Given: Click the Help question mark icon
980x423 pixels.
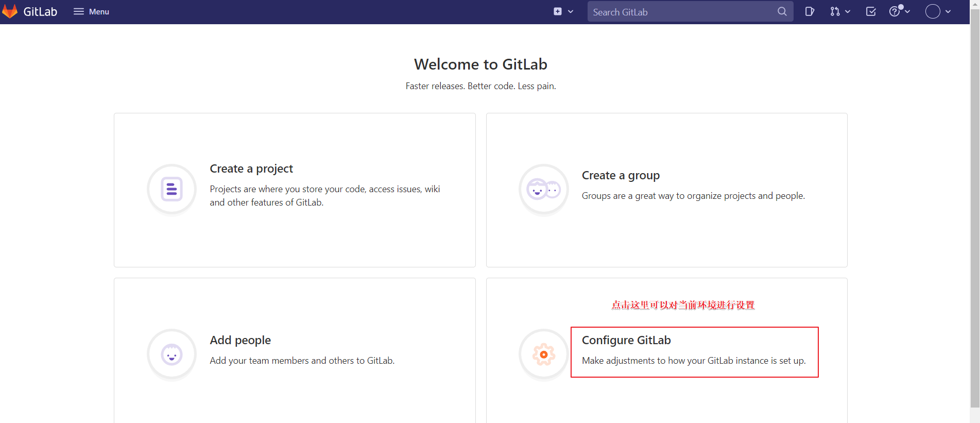Looking at the screenshot, I should point(895,11).
